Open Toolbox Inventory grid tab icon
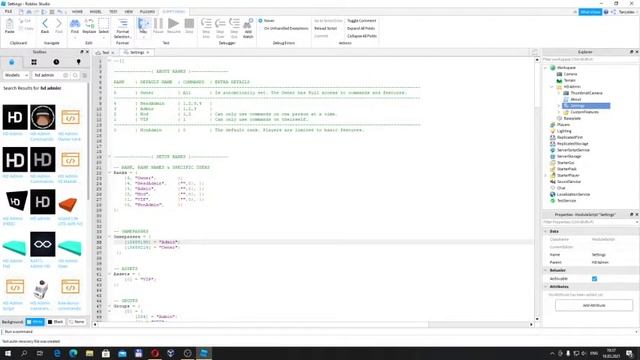Viewport: 640px width, 360px height. click(34, 62)
